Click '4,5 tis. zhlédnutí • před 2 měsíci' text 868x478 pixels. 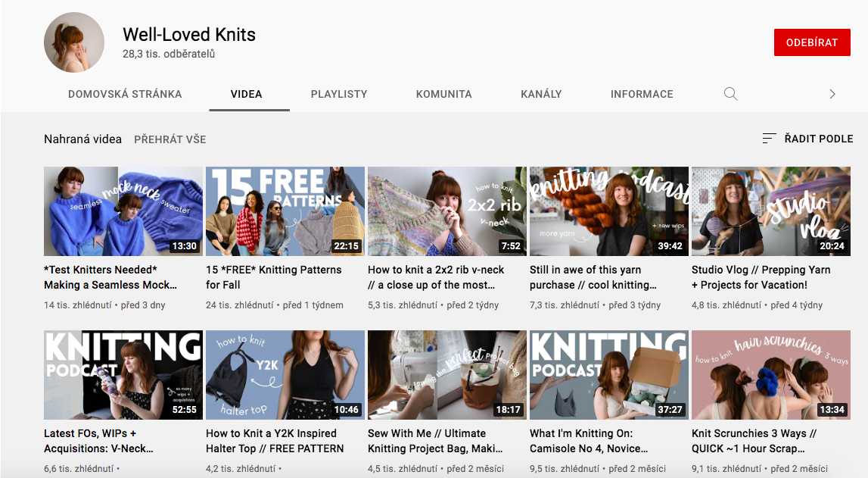436,469
